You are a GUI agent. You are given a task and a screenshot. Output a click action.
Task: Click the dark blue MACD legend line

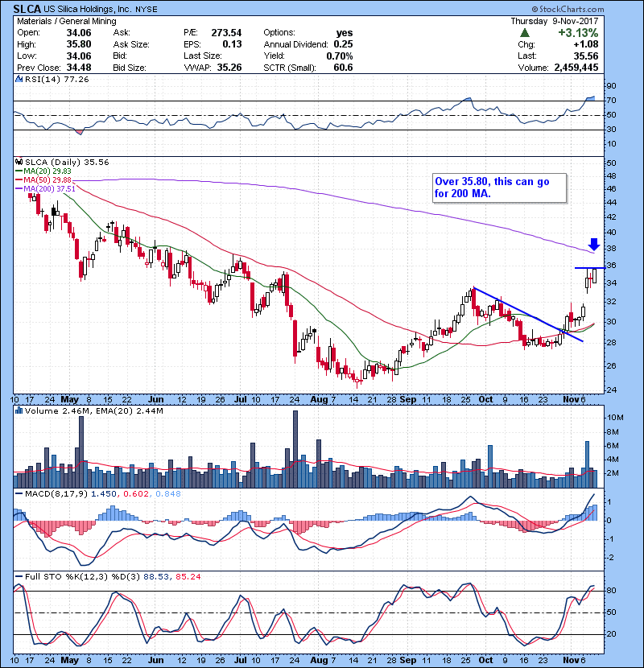(x=19, y=494)
